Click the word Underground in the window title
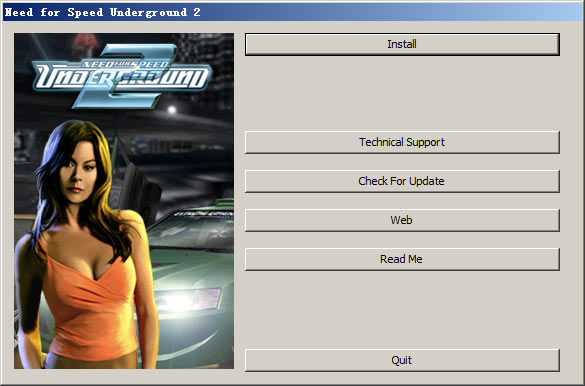 pyautogui.click(x=148, y=12)
